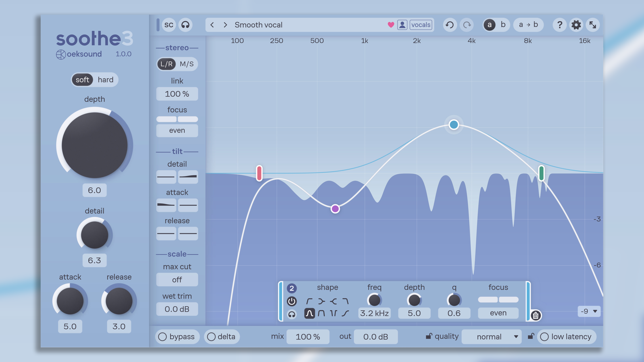Switch to state b
The height and width of the screenshot is (362, 644).
(x=503, y=25)
